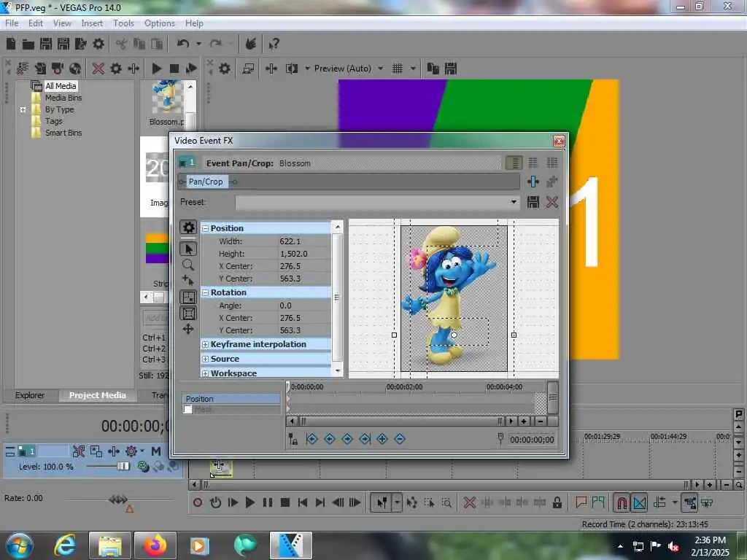Click Get Media from the Web icon
The image size is (747, 560).
(x=75, y=69)
